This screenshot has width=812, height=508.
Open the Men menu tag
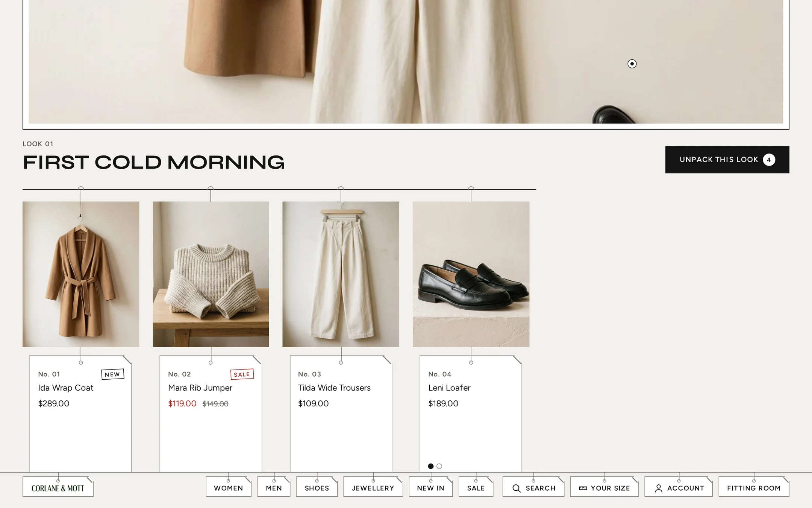(274, 487)
